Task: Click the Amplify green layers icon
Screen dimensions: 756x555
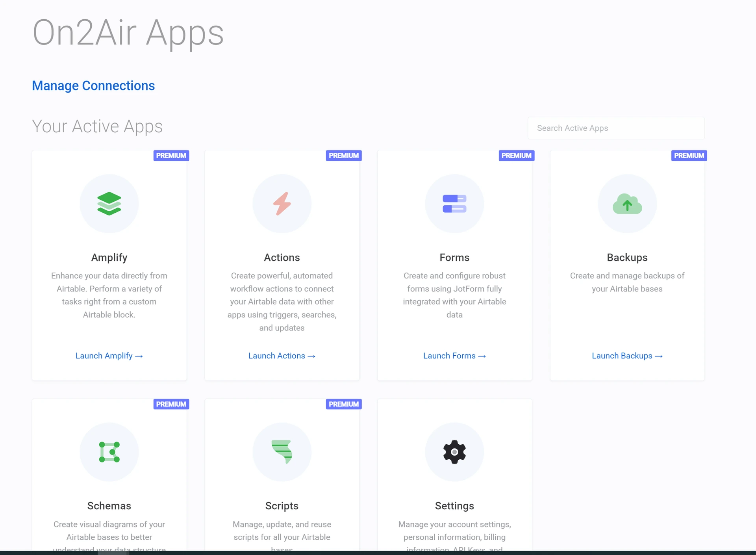Action: [x=109, y=204]
